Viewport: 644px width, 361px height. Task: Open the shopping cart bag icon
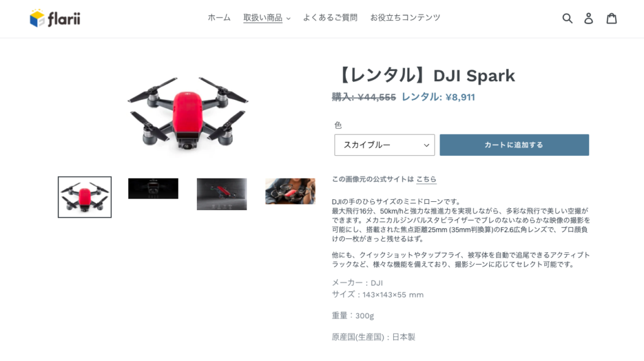pos(611,18)
